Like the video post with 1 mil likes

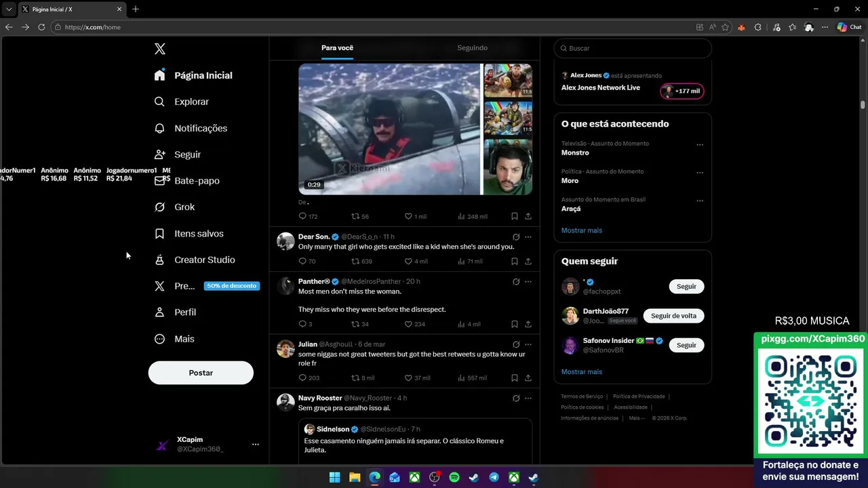[x=415, y=216]
